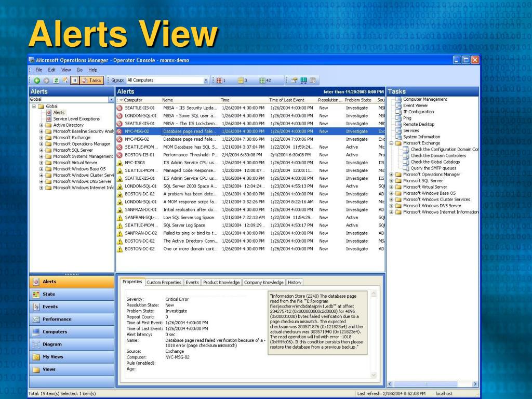Open the Edit menu

click(x=51, y=70)
